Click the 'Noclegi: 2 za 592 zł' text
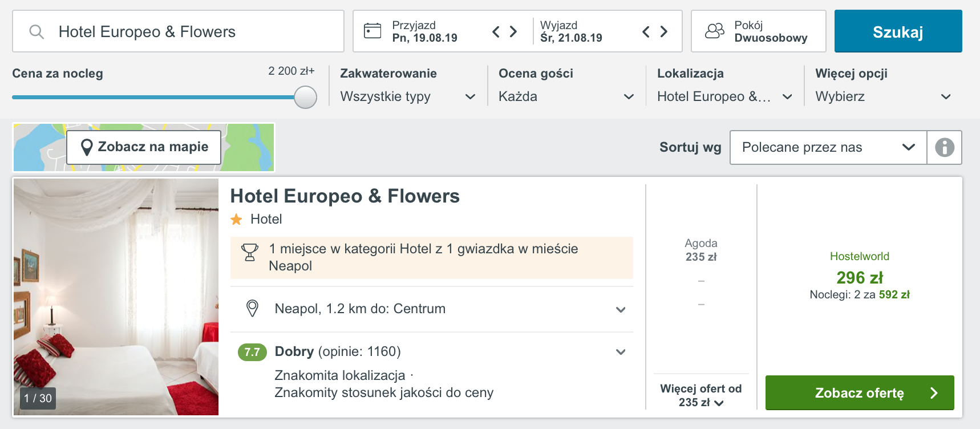This screenshot has width=980, height=429. [x=860, y=294]
